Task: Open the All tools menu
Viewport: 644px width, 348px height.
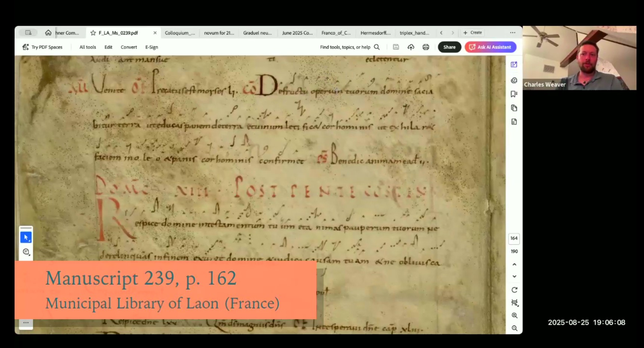Action: tap(87, 47)
